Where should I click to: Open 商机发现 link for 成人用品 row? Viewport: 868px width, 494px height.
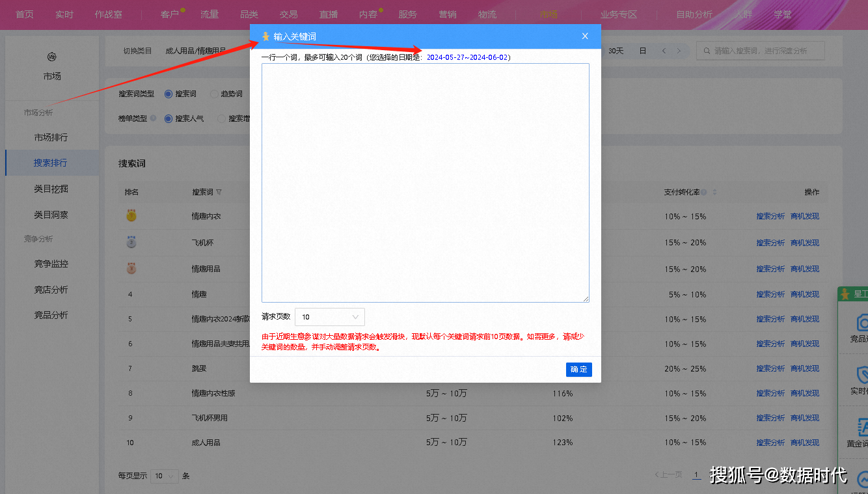[805, 443]
